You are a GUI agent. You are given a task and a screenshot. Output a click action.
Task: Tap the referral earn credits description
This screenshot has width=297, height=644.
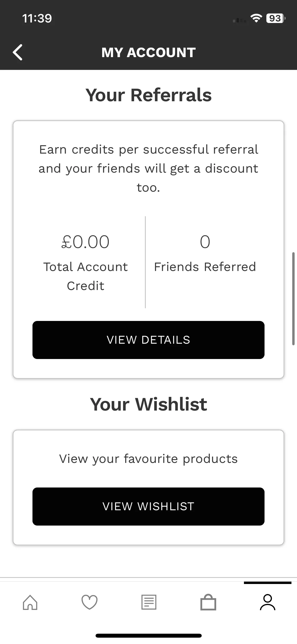coord(148,168)
